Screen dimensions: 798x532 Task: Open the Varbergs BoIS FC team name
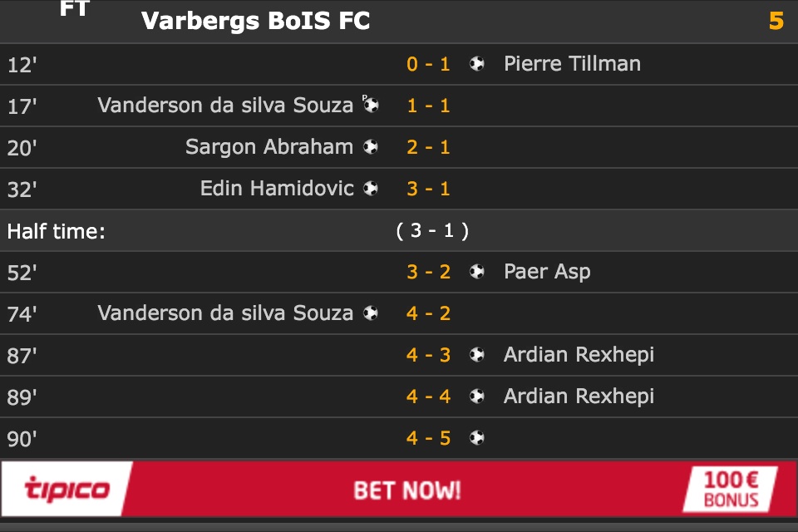tap(256, 21)
